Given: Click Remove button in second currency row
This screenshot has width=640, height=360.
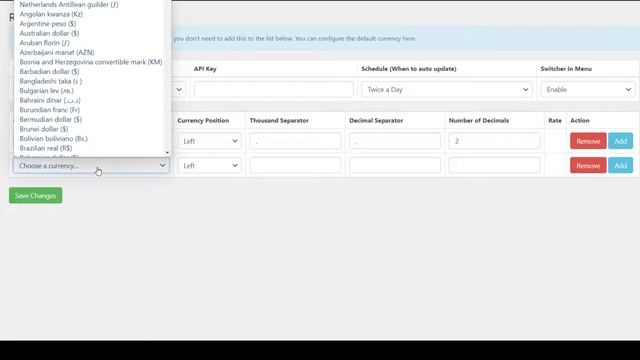Looking at the screenshot, I should pos(588,166).
